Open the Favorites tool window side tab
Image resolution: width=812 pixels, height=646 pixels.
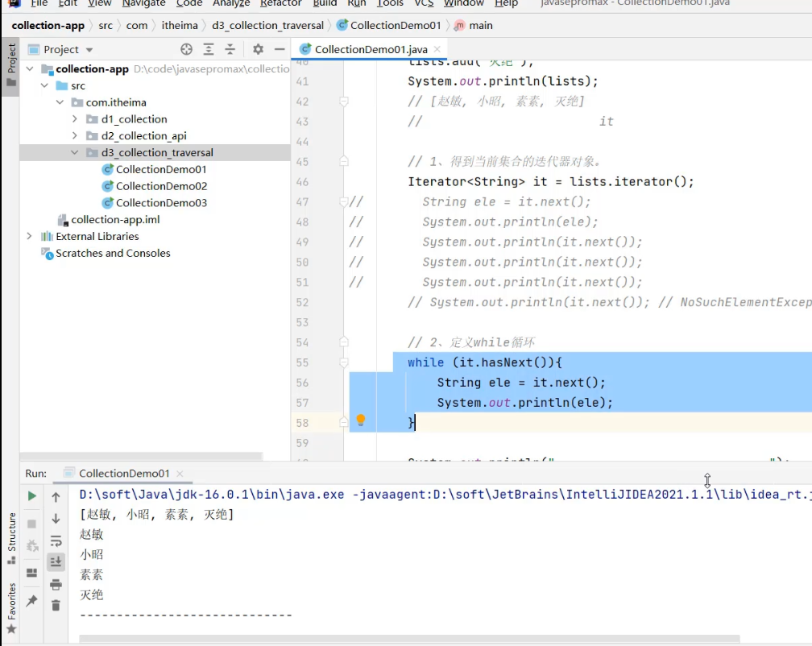[x=11, y=609]
